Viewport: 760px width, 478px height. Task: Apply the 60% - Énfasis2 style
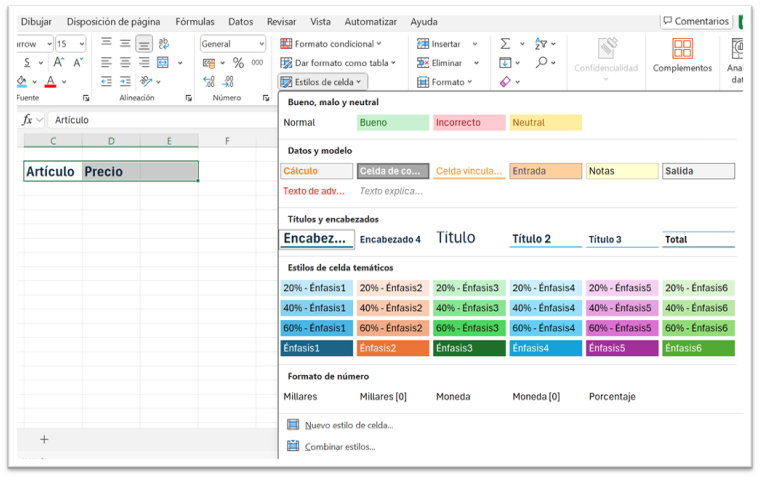click(x=392, y=328)
